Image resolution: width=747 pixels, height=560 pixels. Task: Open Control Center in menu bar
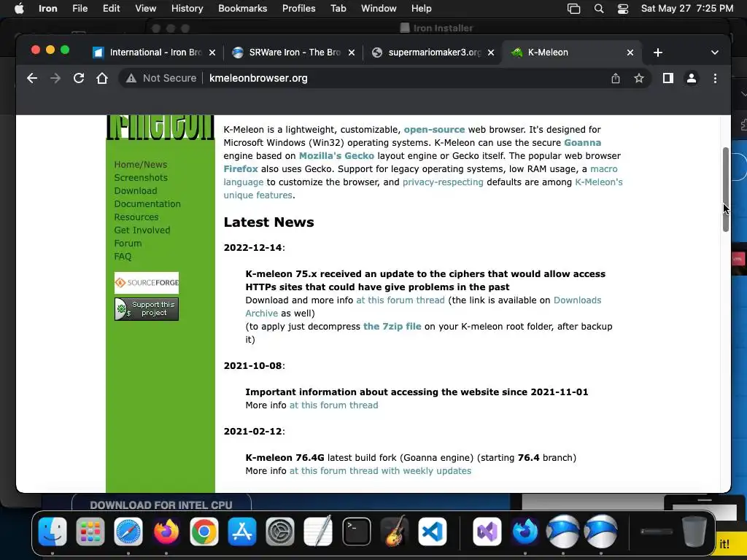(x=623, y=9)
